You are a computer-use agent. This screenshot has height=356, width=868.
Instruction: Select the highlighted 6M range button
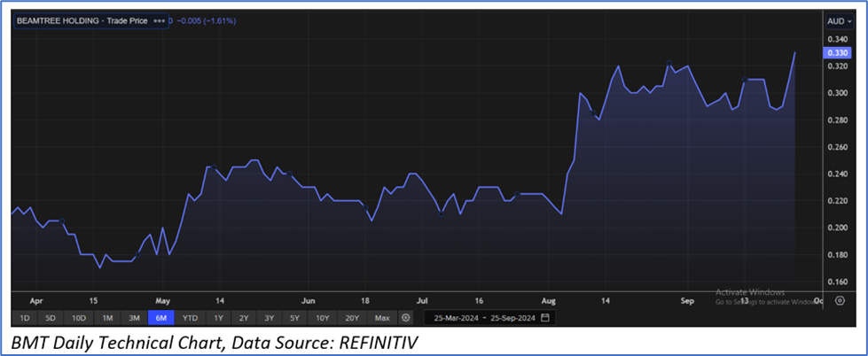coord(160,317)
